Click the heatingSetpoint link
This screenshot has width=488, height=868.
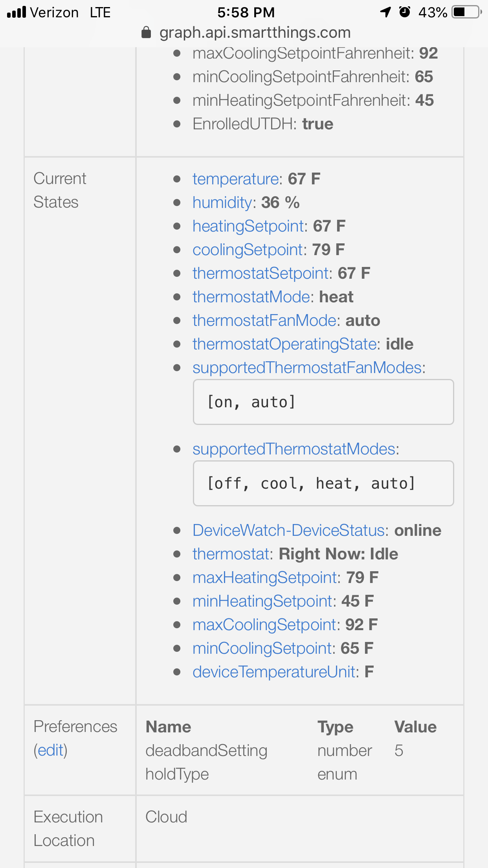(249, 226)
